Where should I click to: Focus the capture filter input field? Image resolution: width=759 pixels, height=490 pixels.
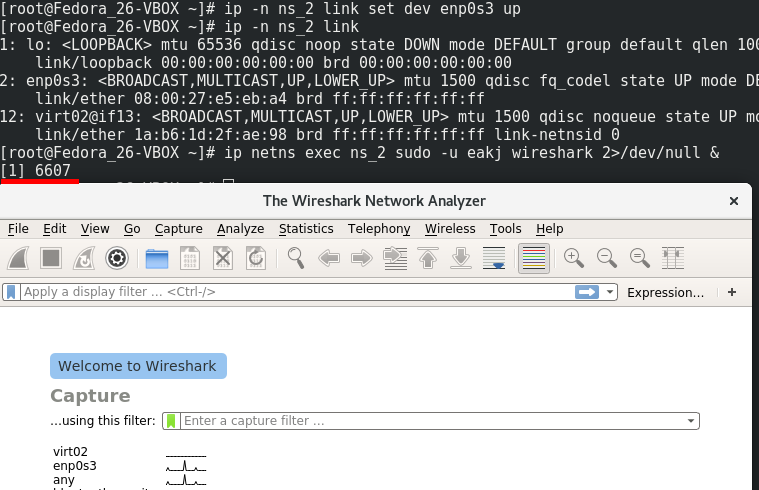click(x=432, y=421)
